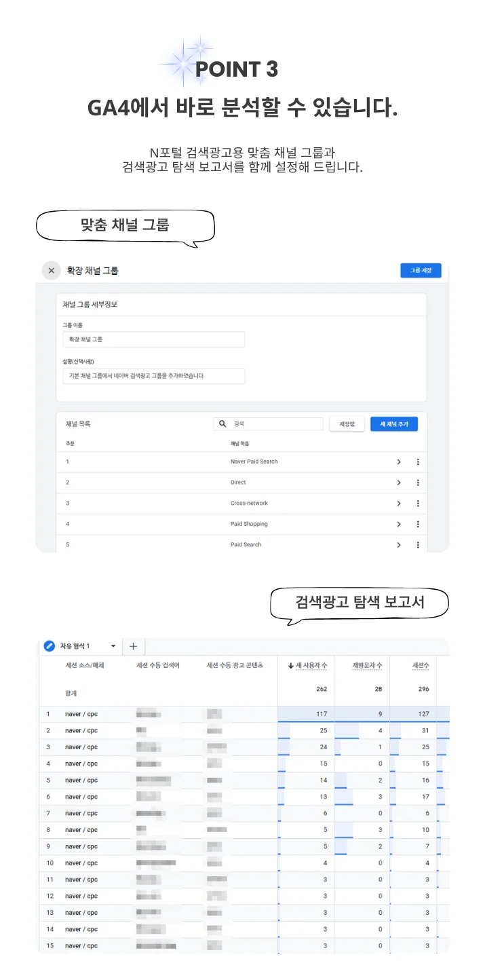485x980 pixels.
Task: Expand the Cross-network channel chevron
Action: click(x=399, y=504)
